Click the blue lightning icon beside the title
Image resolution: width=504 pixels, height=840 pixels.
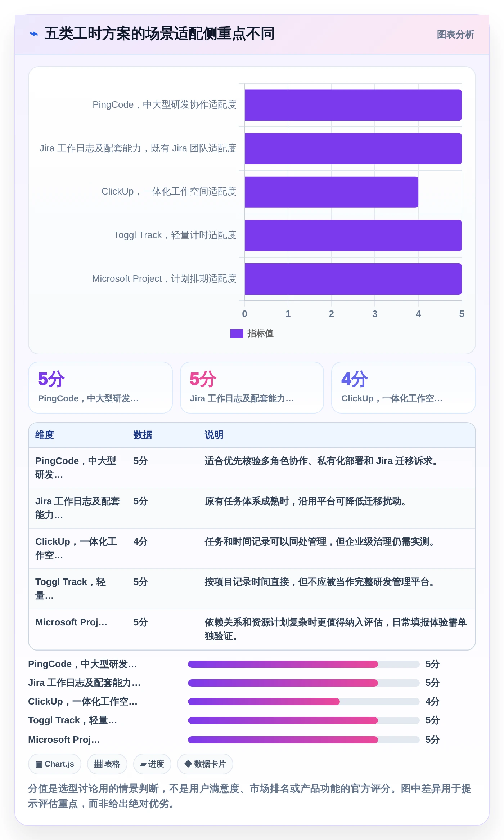34,34
